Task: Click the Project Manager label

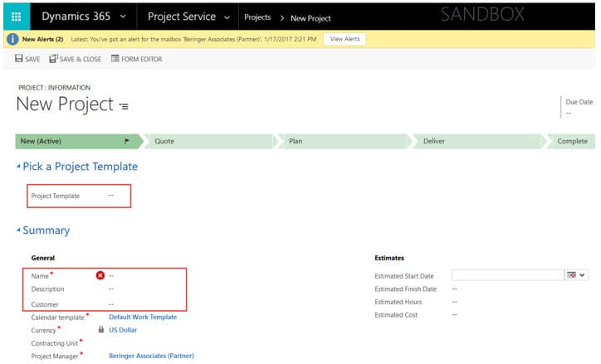Action: 55,356
